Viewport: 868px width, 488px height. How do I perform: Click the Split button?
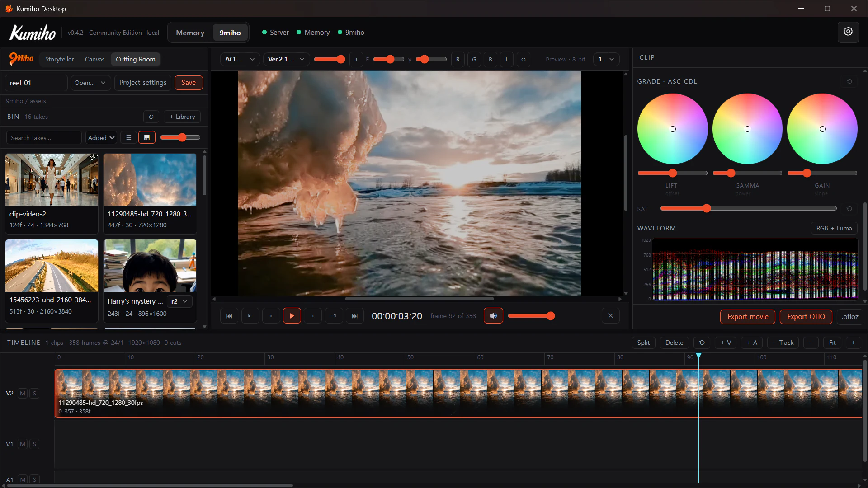(x=643, y=343)
